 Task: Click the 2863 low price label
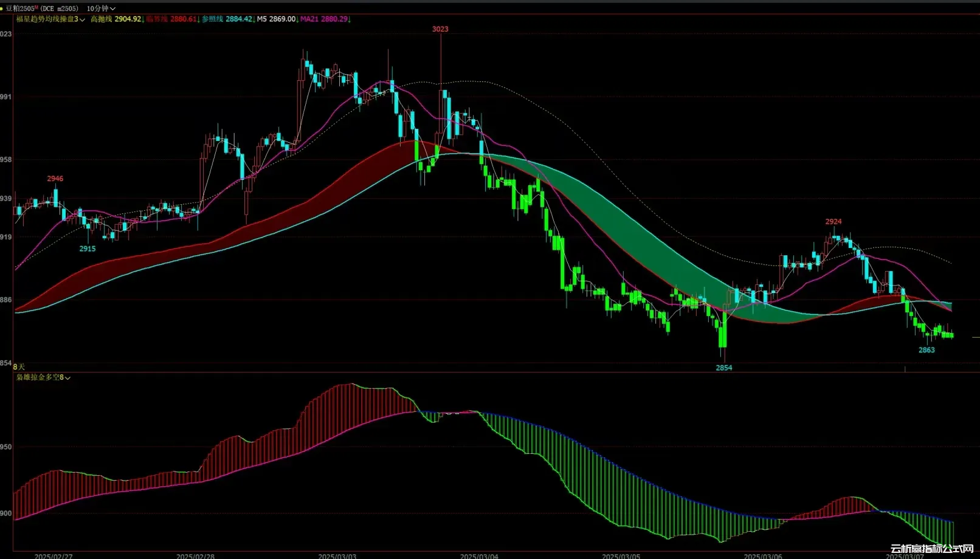click(x=927, y=350)
